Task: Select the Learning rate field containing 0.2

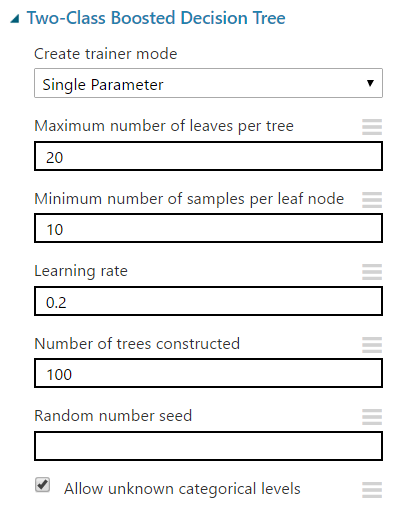Action: coord(208,301)
